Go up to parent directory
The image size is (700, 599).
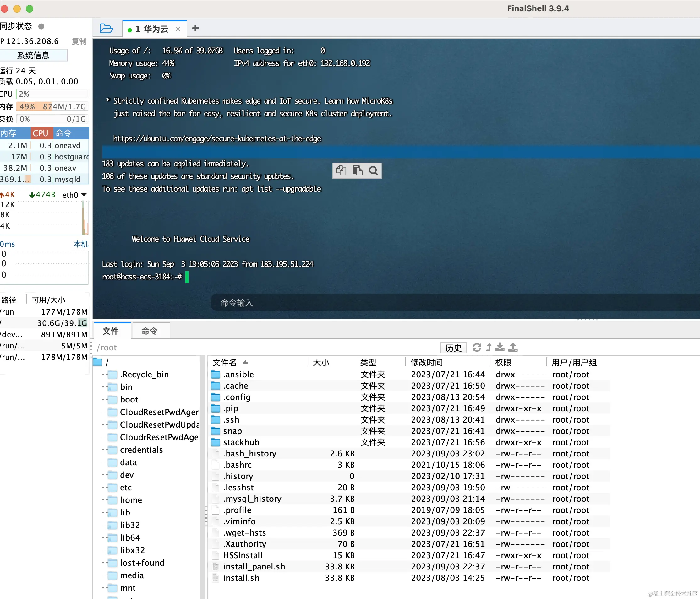pos(489,347)
